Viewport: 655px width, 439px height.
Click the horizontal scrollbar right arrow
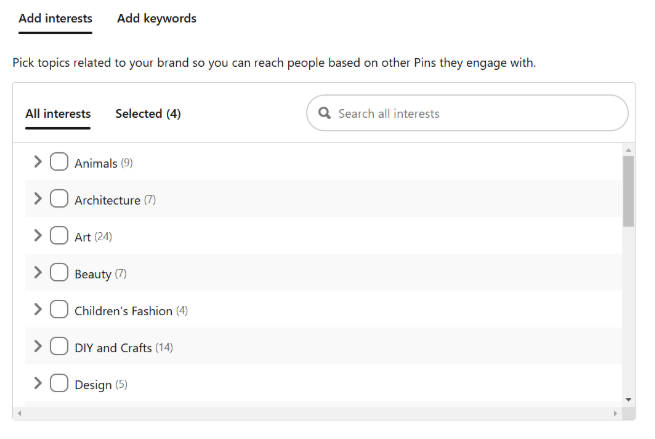tap(615, 414)
